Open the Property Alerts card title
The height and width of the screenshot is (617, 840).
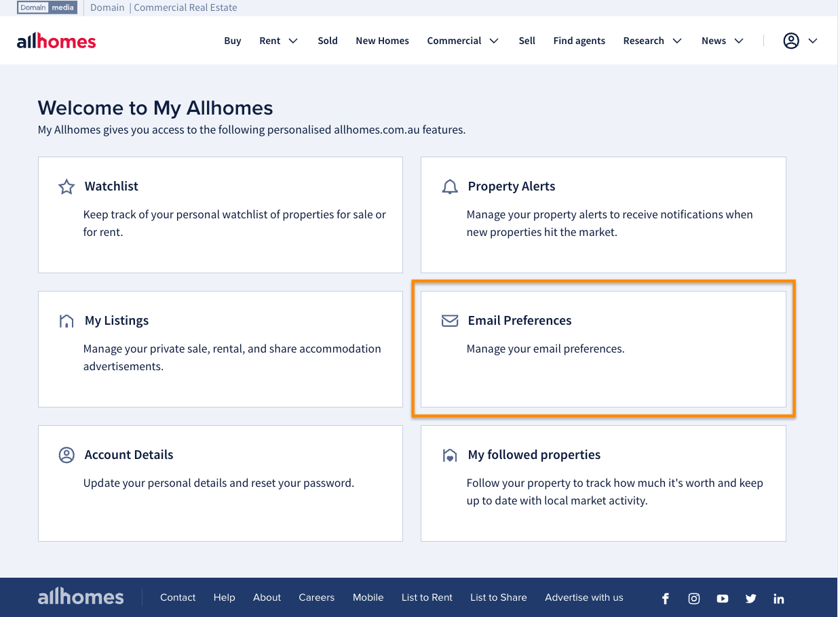pos(512,186)
